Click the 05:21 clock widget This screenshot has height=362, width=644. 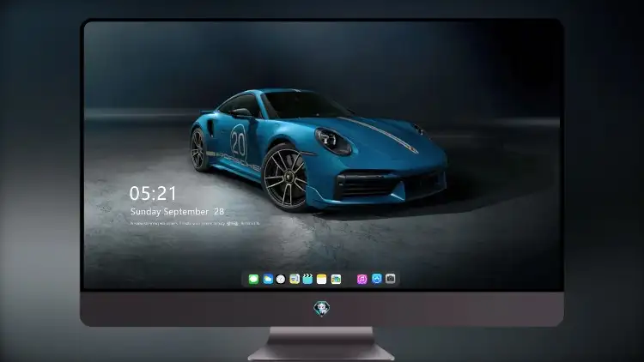tap(153, 193)
